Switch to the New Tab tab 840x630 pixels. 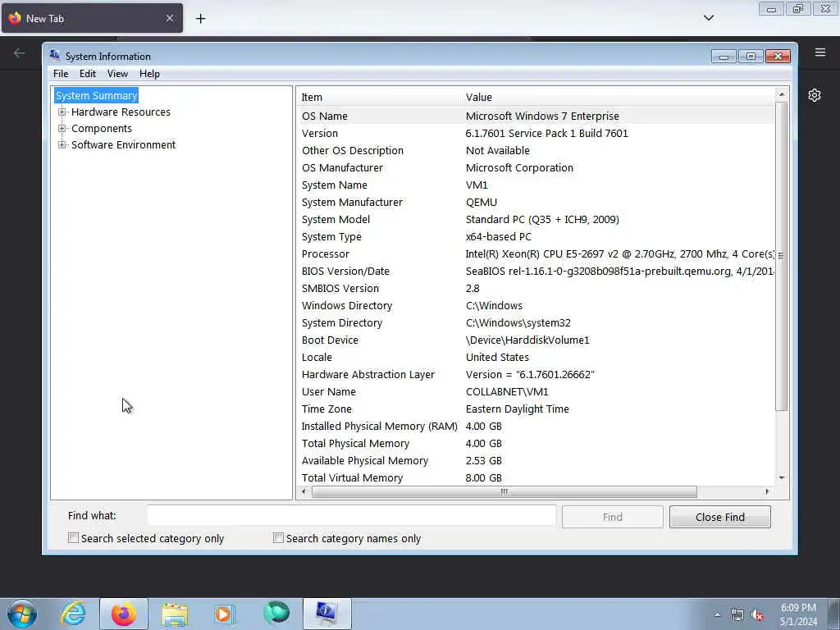[x=92, y=18]
